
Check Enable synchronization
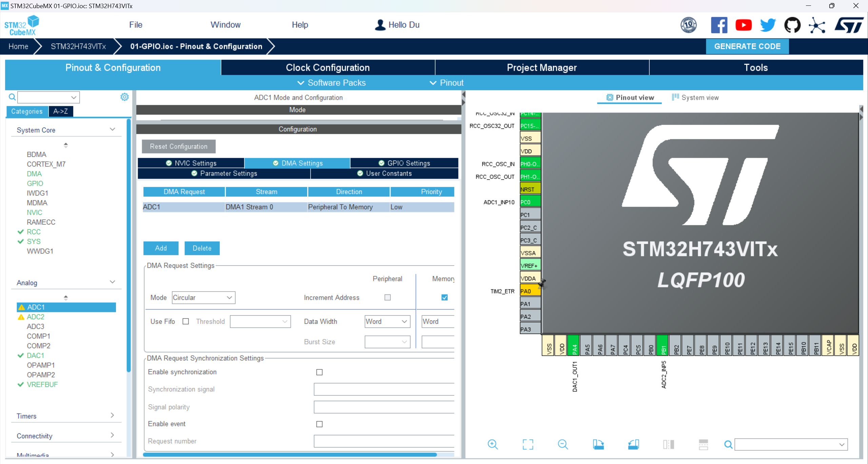click(319, 372)
